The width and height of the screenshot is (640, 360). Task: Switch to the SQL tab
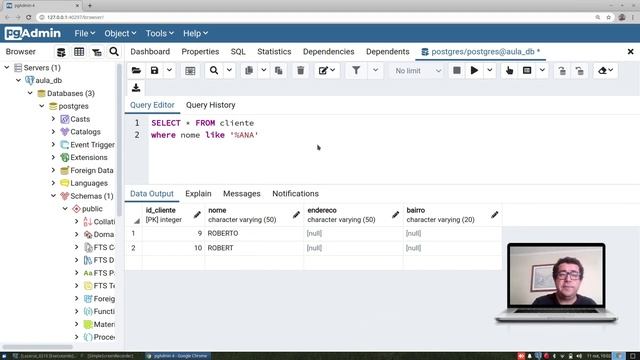coord(238,52)
